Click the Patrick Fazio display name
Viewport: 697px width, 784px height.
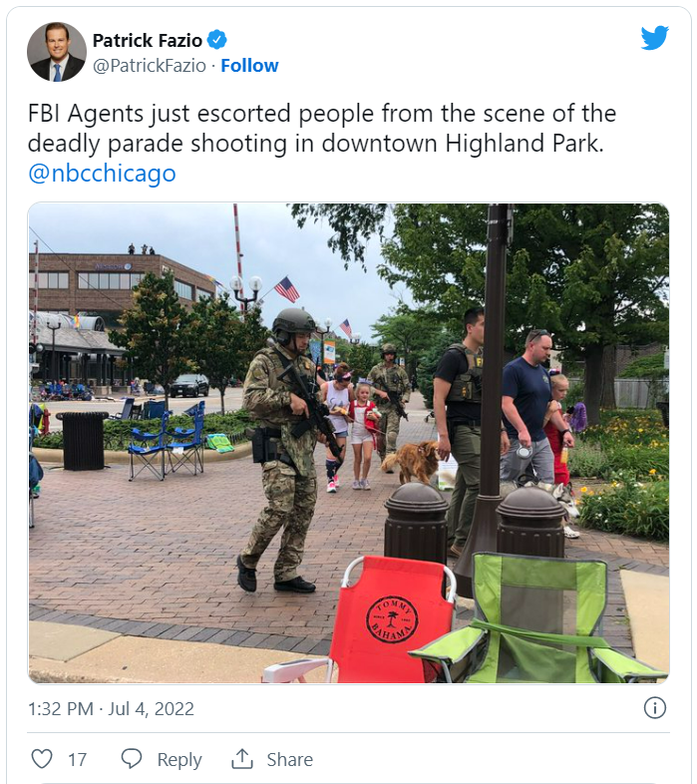click(148, 40)
